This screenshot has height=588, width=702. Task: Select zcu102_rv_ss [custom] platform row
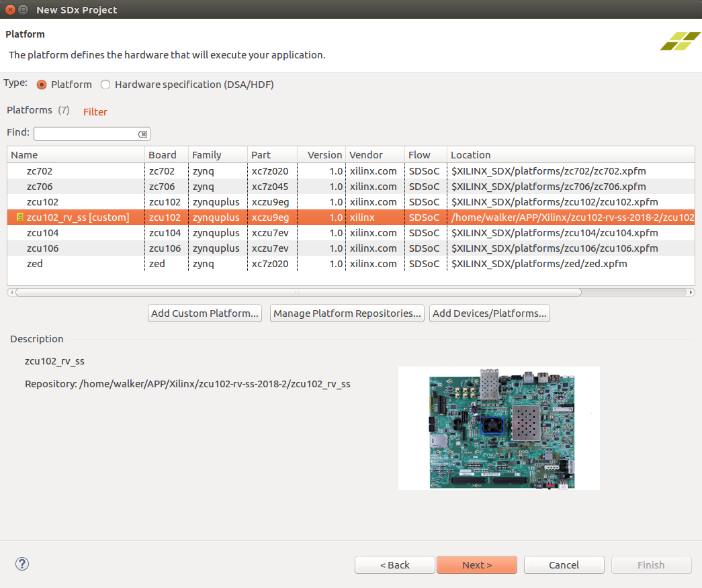pos(351,217)
